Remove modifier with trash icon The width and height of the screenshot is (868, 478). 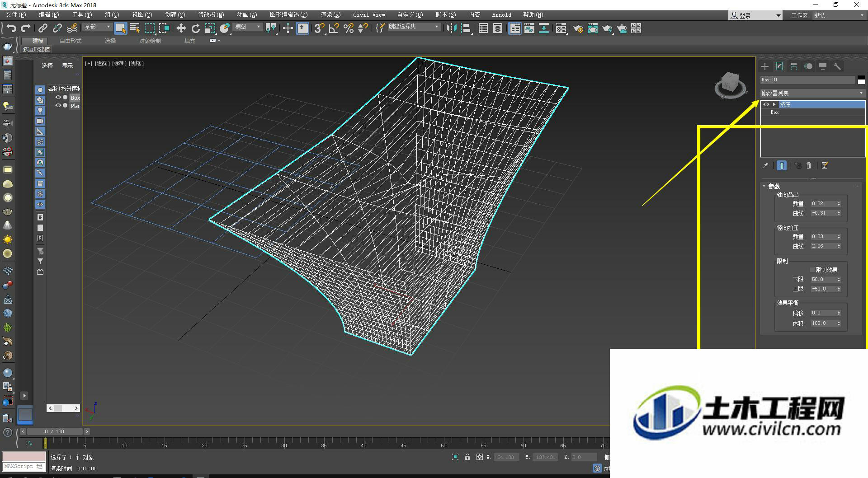click(x=809, y=165)
